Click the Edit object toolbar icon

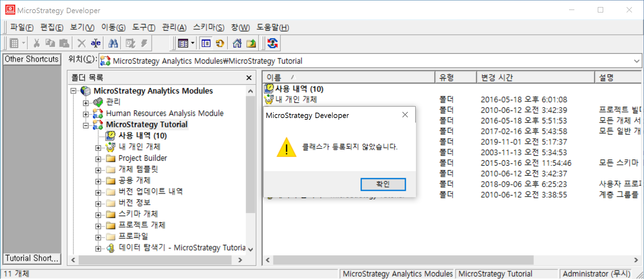tap(130, 43)
